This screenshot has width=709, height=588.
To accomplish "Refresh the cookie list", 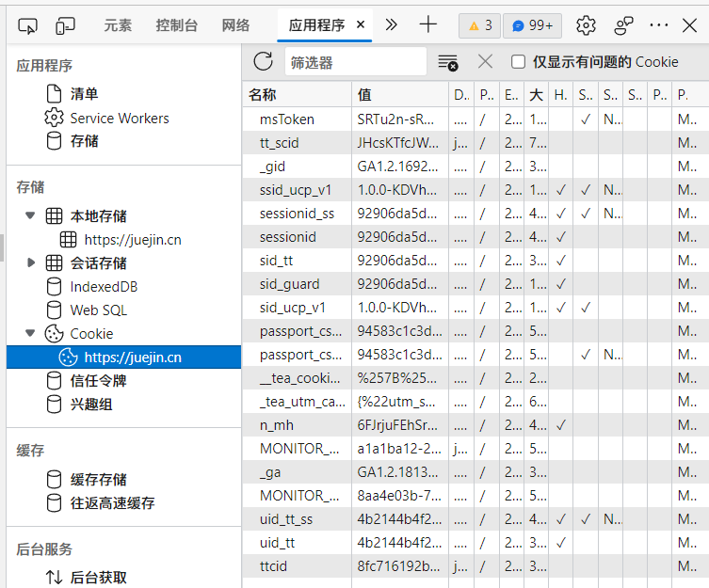I will point(263,61).
